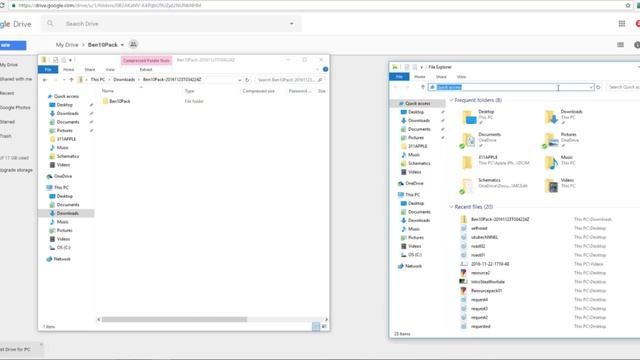Open quick access toolbar dropdown in right Explorer
640x360 pixels.
pyautogui.click(x=421, y=67)
